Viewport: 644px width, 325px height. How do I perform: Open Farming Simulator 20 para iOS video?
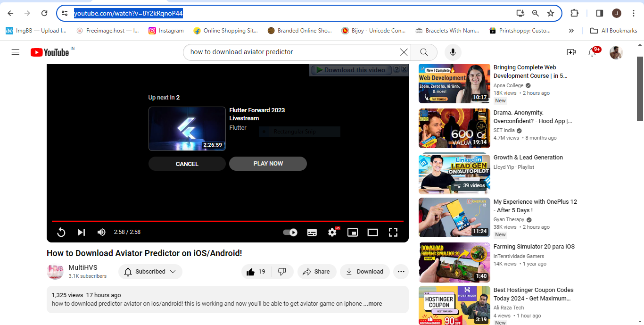[x=454, y=262]
